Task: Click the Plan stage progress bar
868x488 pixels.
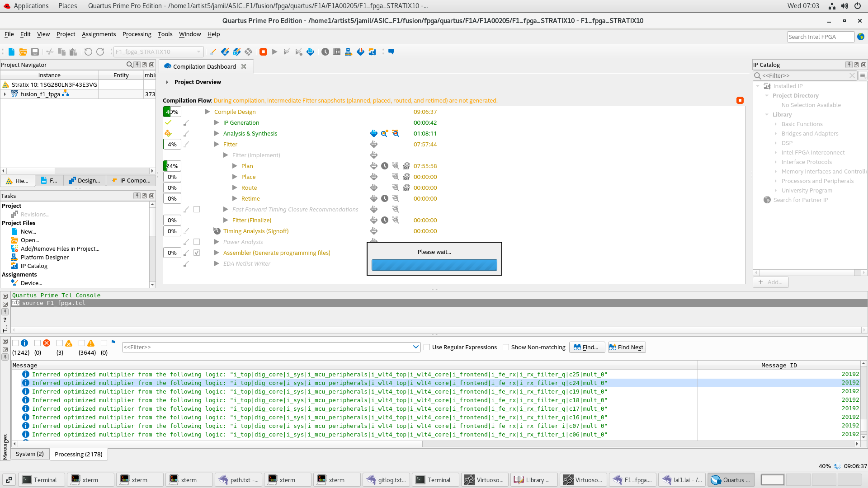Action: (x=172, y=166)
